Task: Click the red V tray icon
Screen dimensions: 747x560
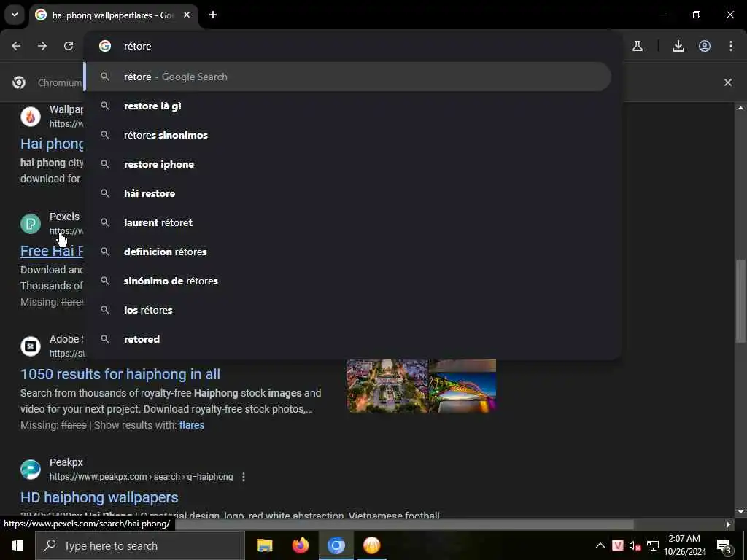Action: pos(618,545)
